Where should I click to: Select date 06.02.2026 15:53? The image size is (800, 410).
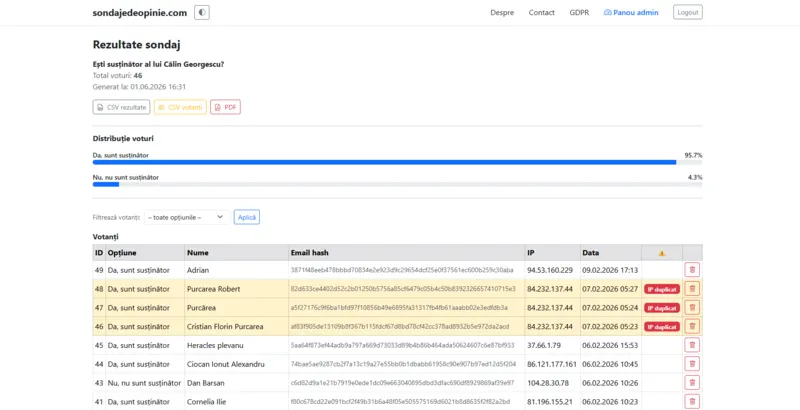click(x=610, y=345)
